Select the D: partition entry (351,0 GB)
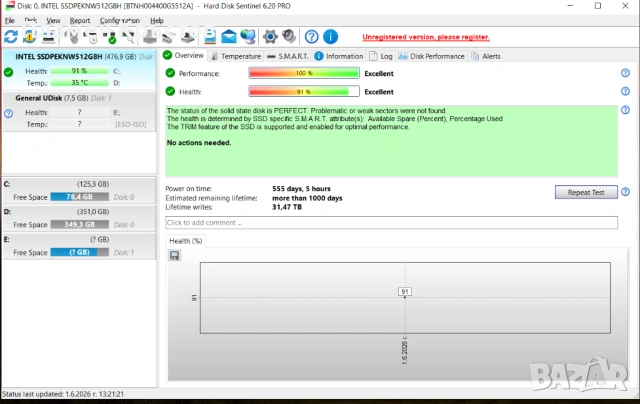 [79, 218]
